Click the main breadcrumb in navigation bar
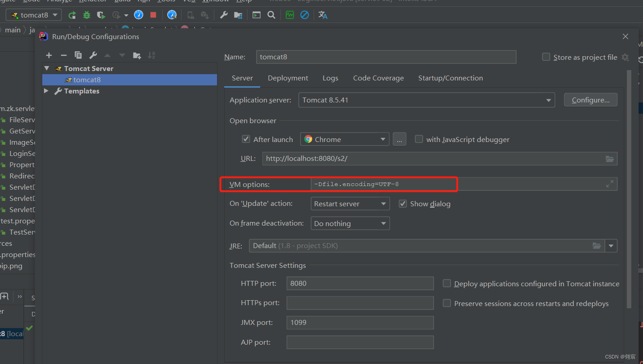This screenshot has height=364, width=643. [x=13, y=30]
